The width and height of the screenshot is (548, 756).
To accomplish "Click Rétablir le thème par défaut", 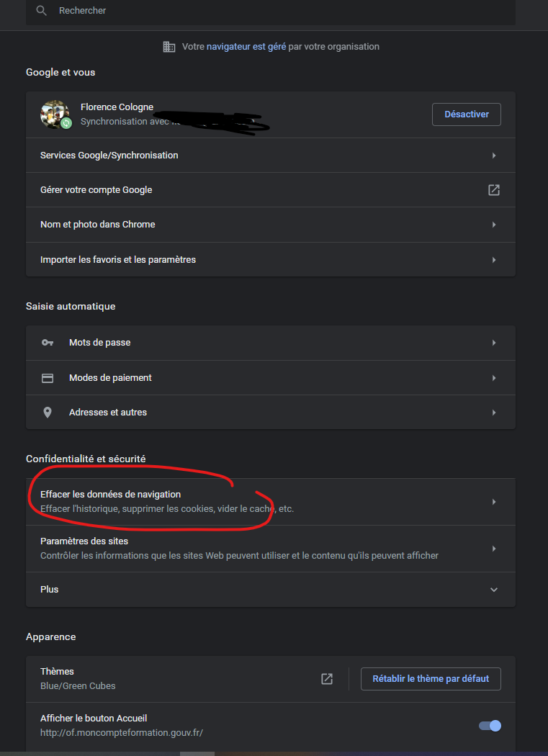I will coord(431,678).
